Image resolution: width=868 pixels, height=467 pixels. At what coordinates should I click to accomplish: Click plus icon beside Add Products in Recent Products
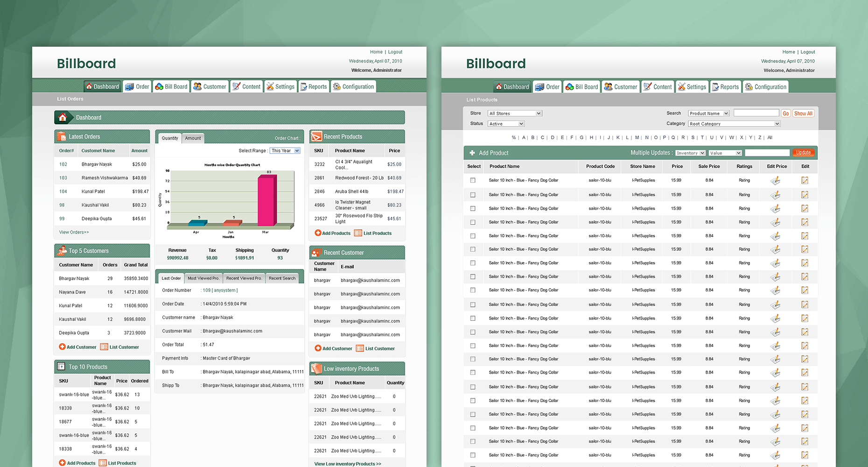(x=318, y=233)
